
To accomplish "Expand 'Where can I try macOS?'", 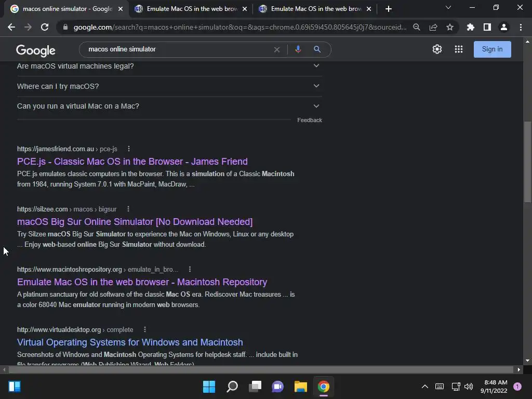I will pos(169,86).
